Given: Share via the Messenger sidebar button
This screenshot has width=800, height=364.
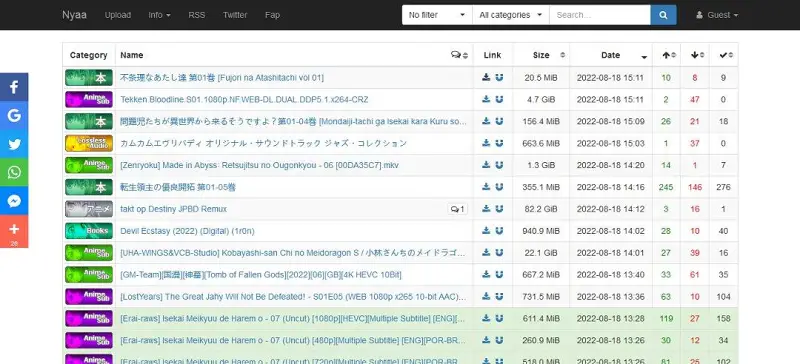Looking at the screenshot, I should (14, 201).
